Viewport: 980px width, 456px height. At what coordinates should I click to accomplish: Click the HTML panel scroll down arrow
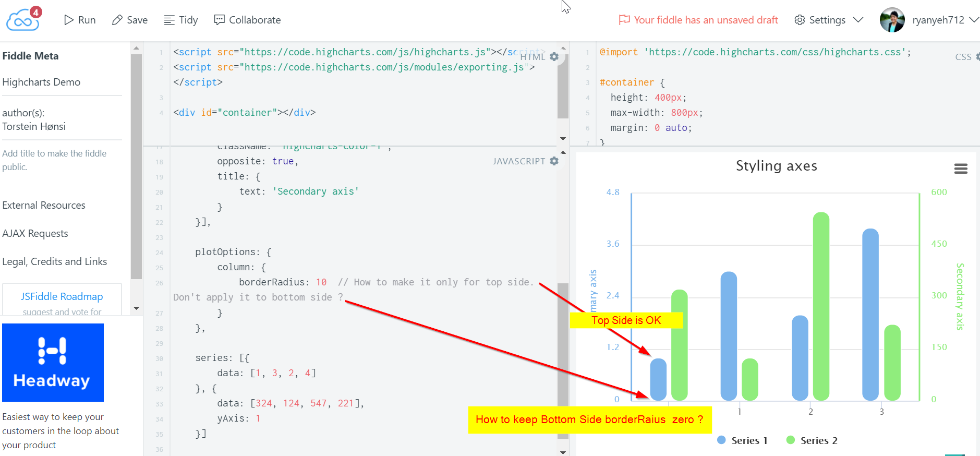[563, 139]
